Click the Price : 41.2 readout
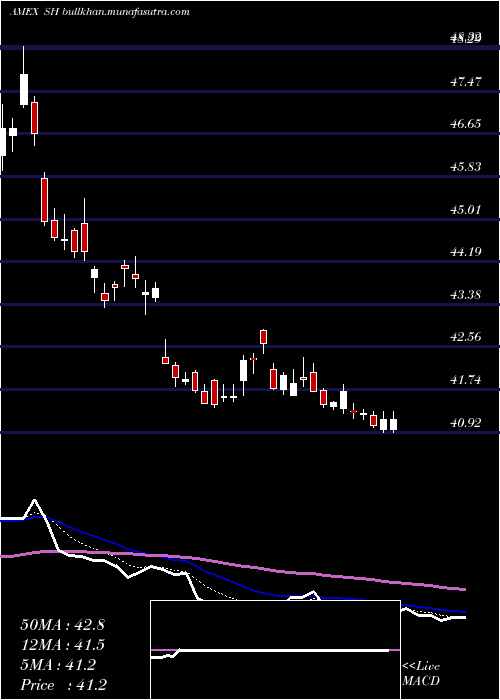The image size is (500, 700). [x=63, y=685]
